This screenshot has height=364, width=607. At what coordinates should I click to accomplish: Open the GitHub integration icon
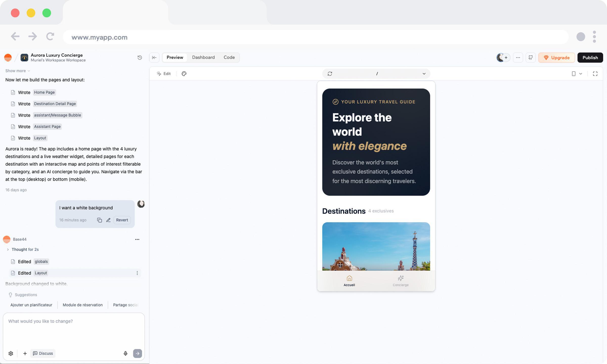531,58
